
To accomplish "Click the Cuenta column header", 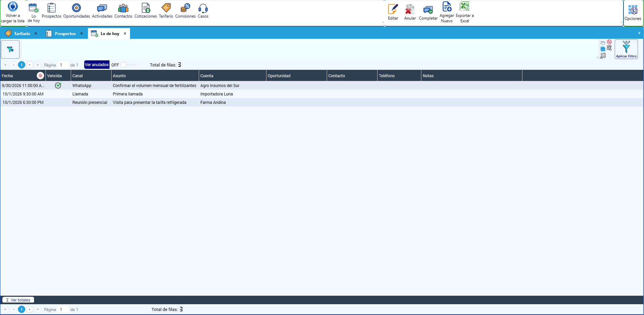I will pos(232,76).
